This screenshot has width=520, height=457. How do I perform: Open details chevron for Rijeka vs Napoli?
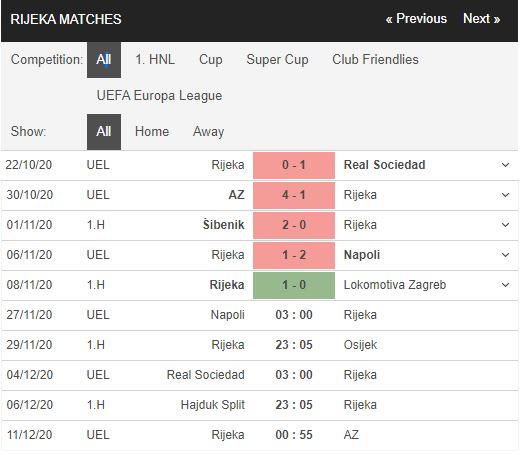pos(505,255)
